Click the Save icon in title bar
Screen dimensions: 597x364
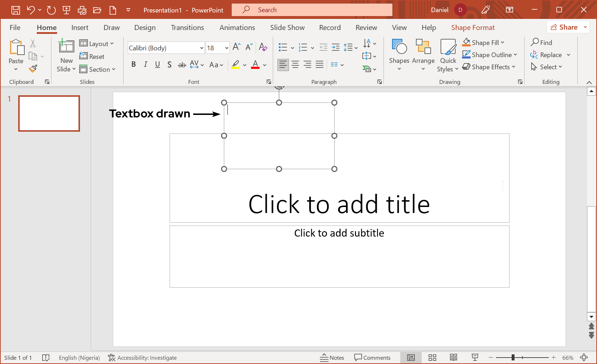pyautogui.click(x=16, y=10)
